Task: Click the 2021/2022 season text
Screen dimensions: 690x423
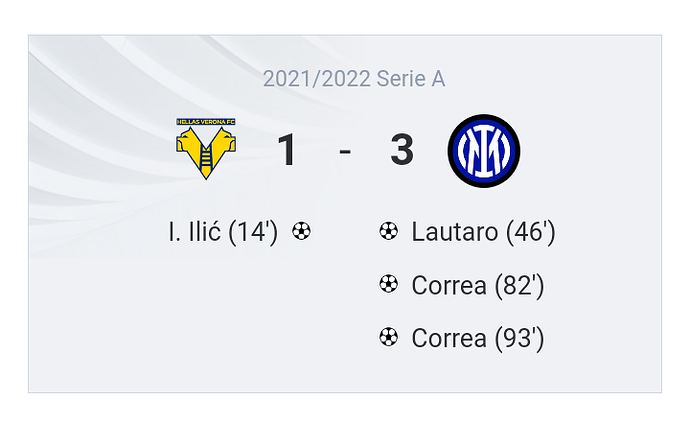Action: click(316, 79)
